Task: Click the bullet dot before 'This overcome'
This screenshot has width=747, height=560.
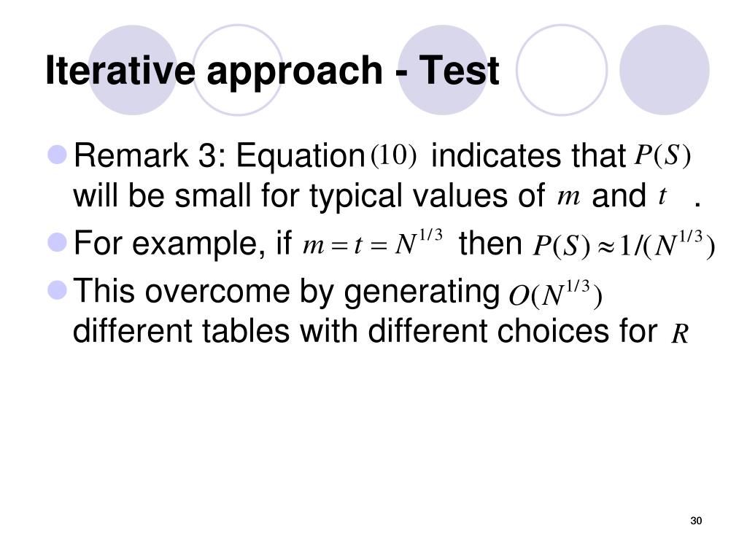Action: click(x=58, y=290)
